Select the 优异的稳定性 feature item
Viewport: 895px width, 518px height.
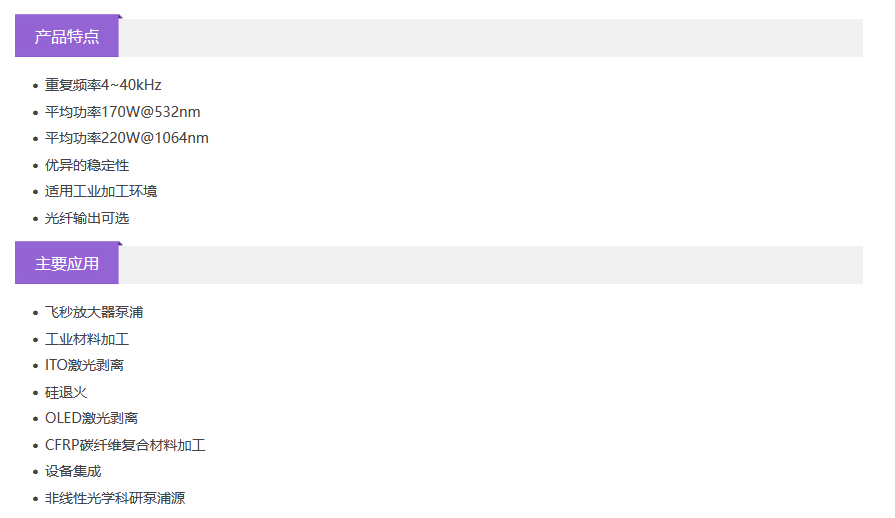87,165
